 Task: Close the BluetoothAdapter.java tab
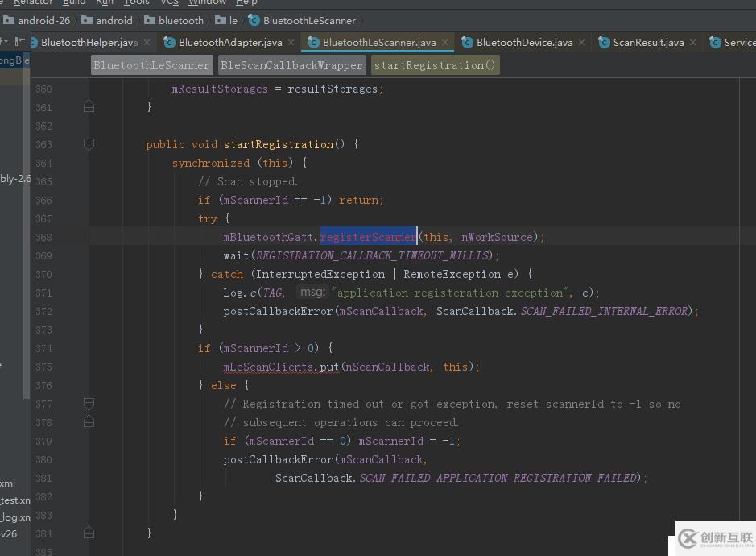(291, 43)
